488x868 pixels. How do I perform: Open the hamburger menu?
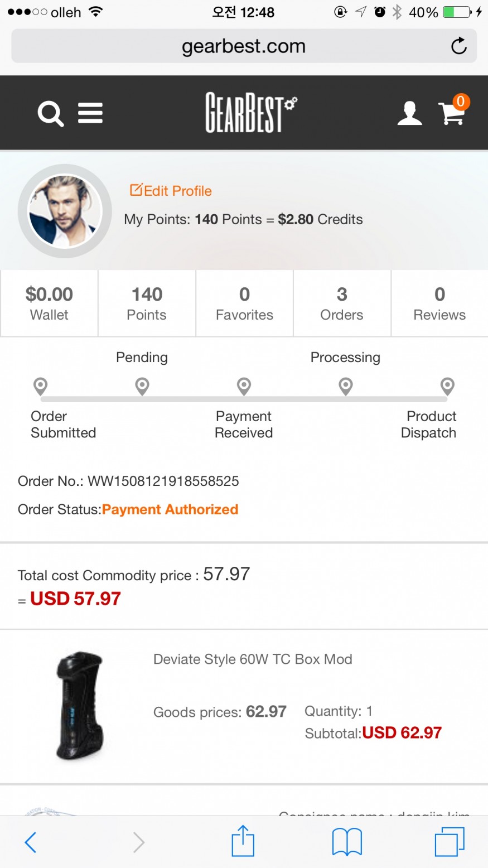click(90, 113)
